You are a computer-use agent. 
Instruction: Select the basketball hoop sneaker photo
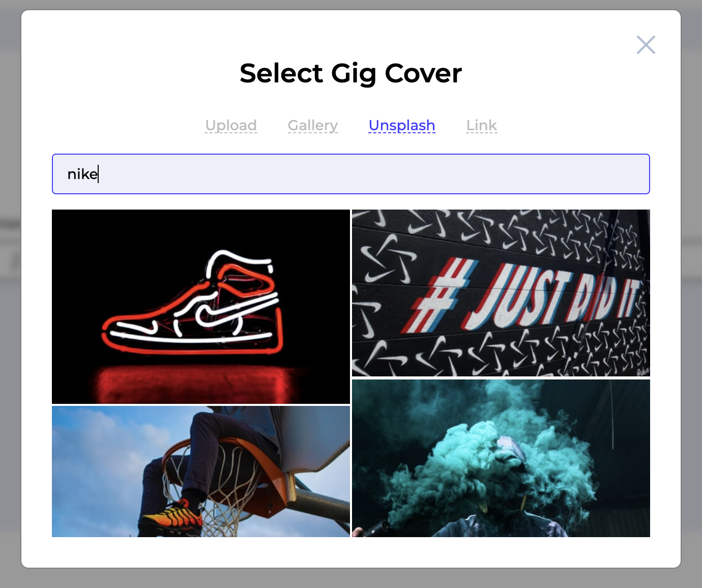click(201, 472)
